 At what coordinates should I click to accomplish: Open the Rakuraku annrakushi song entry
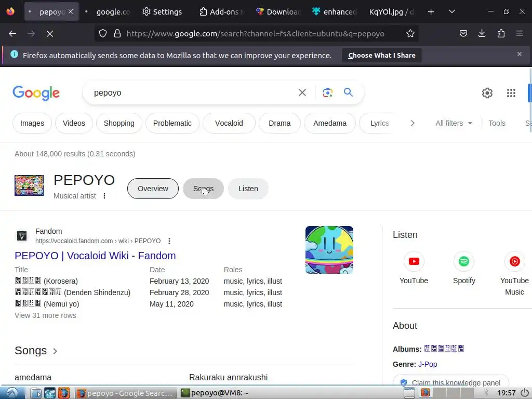point(229,377)
